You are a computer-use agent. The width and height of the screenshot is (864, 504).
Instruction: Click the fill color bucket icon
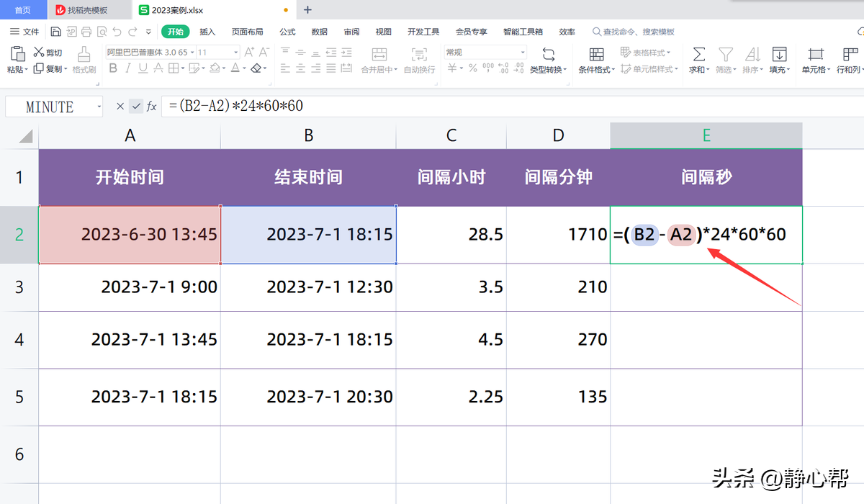(215, 68)
